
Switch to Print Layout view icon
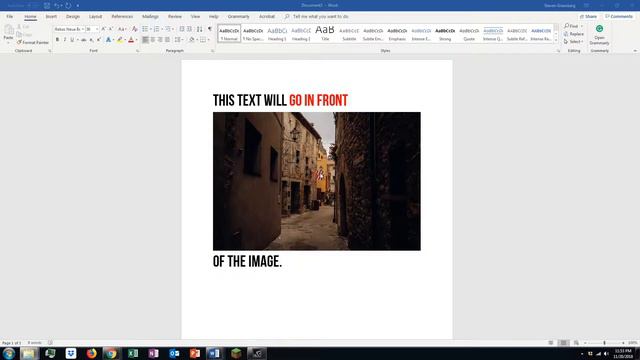[x=563, y=343]
